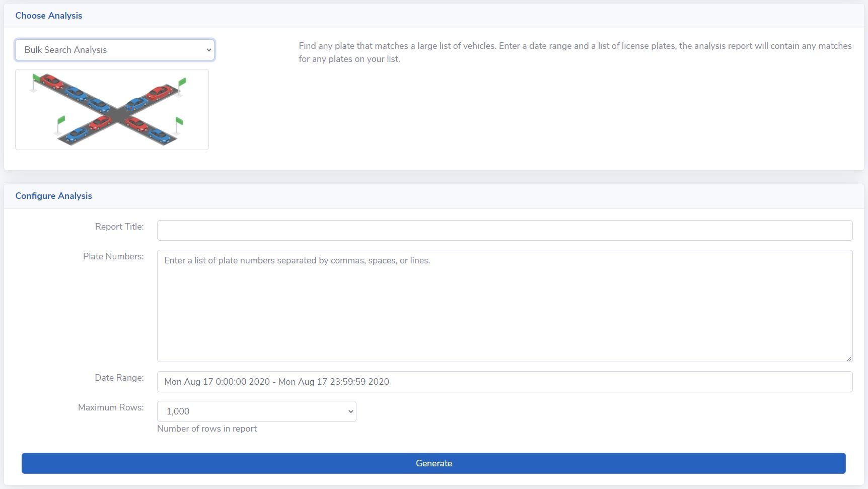This screenshot has width=868, height=489.
Task: Click the Generate button
Action: pos(433,463)
